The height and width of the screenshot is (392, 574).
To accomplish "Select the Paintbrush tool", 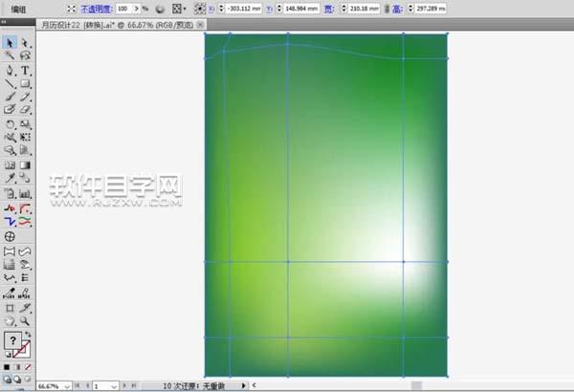I will coord(10,97).
